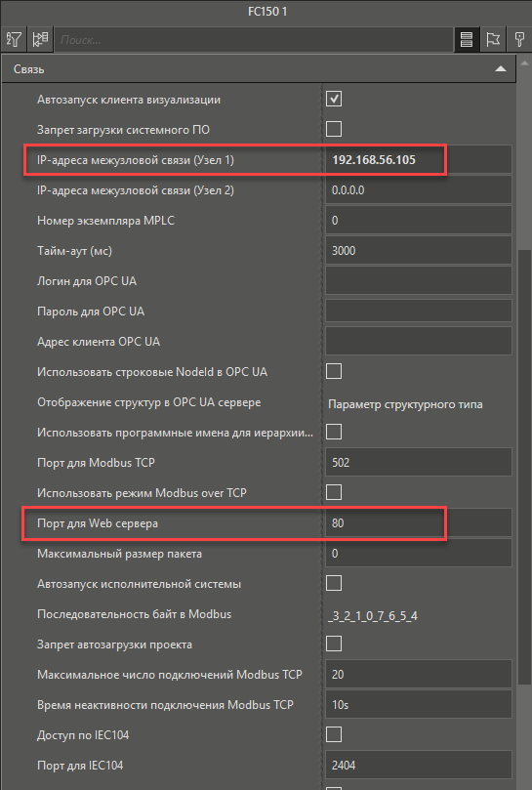Select IP-адреса межузловой связи (Узел 1) label
532x790 pixels.
136,160
